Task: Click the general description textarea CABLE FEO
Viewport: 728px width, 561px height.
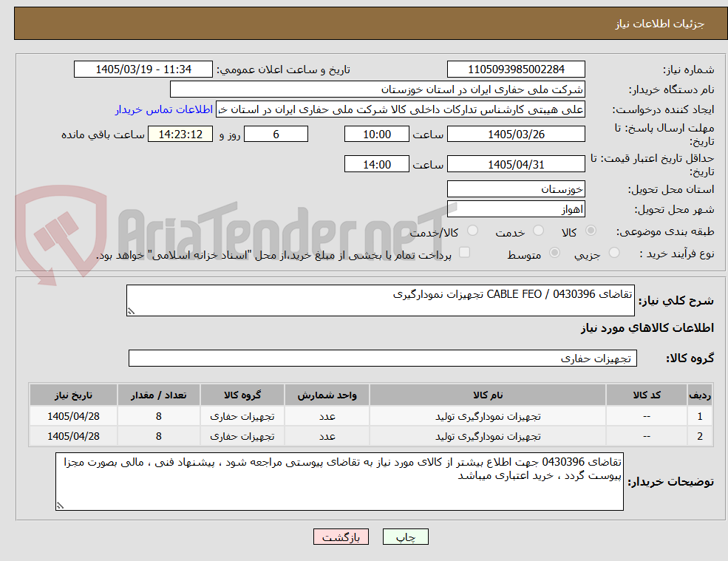Action: coord(380,301)
